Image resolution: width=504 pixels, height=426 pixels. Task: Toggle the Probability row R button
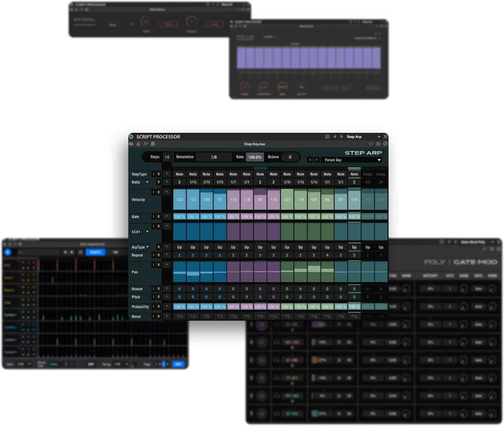coord(159,307)
